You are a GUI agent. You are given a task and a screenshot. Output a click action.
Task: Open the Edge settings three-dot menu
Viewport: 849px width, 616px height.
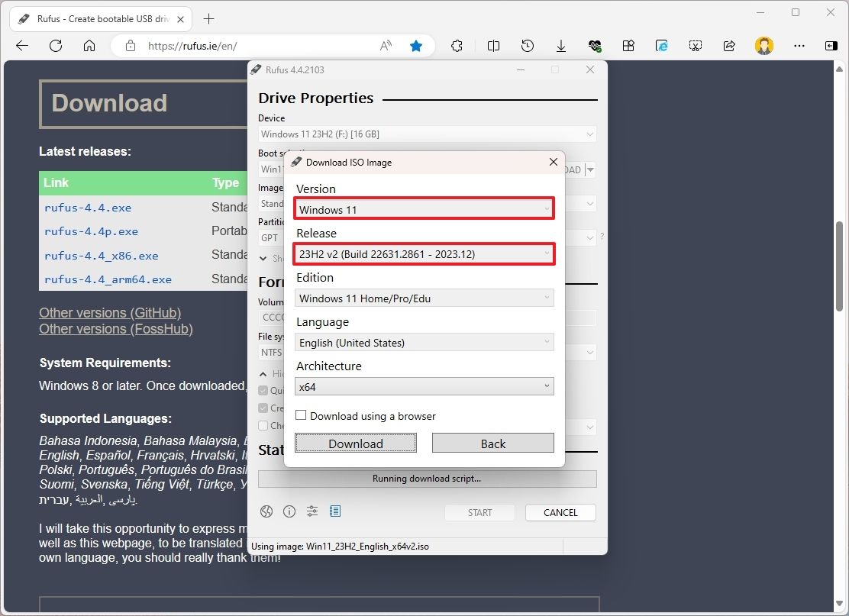point(799,46)
